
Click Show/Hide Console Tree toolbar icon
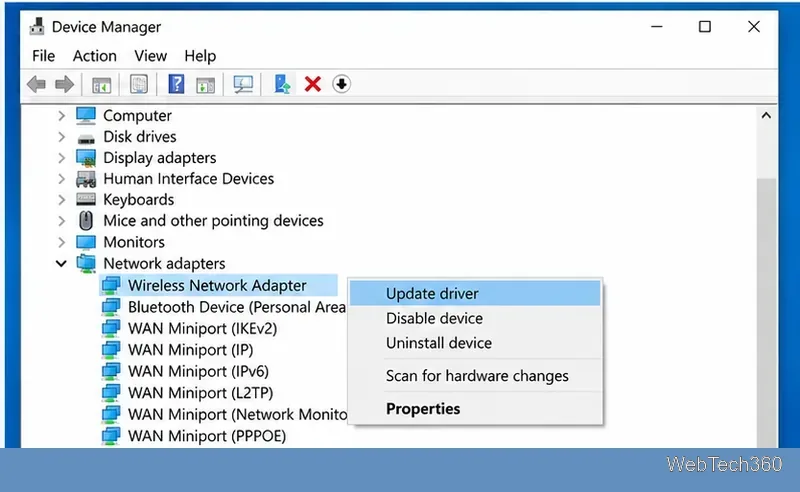coord(101,84)
